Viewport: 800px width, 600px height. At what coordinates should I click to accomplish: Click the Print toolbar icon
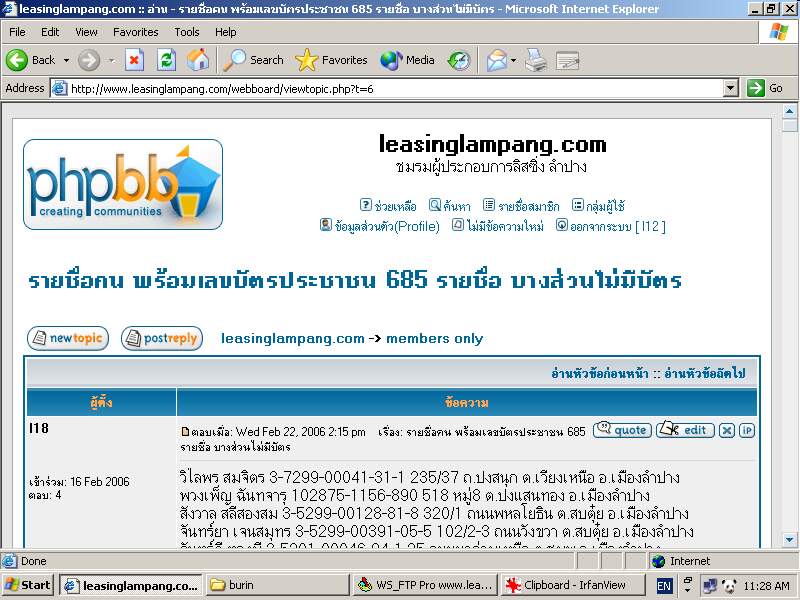point(536,60)
